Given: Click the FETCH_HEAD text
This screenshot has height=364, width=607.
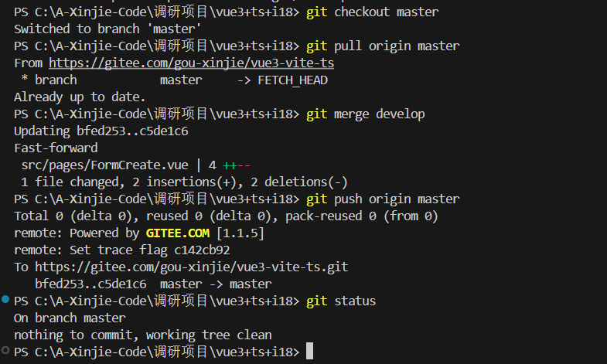Looking at the screenshot, I should tap(292, 80).
